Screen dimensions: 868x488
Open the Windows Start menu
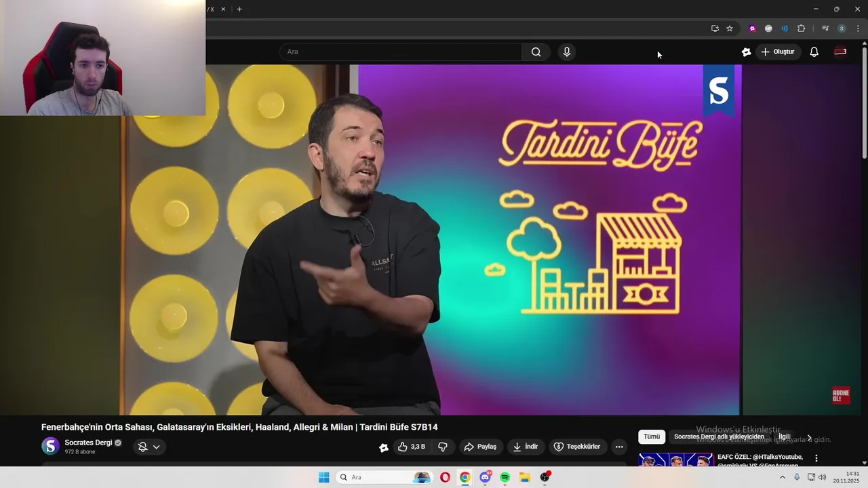pos(324,477)
